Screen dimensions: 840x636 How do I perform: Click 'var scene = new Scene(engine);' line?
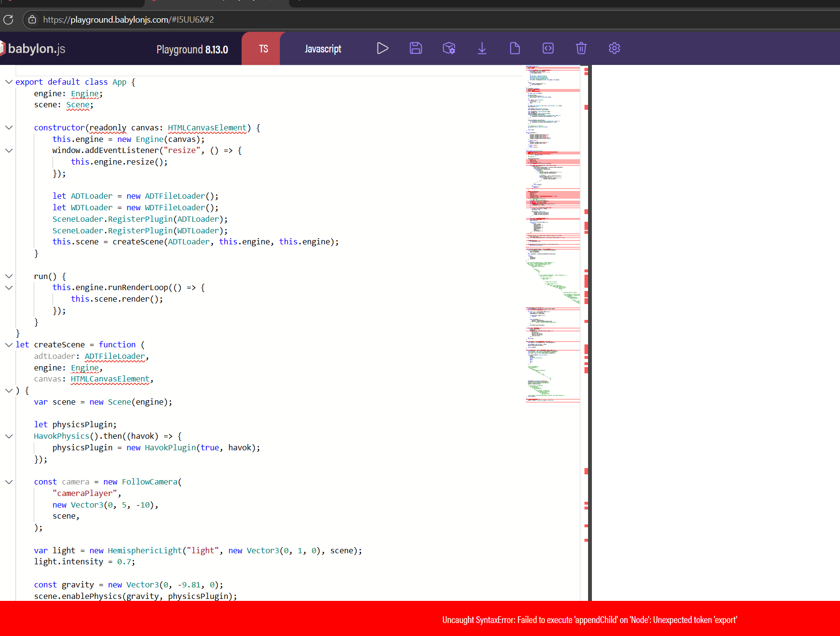click(103, 402)
